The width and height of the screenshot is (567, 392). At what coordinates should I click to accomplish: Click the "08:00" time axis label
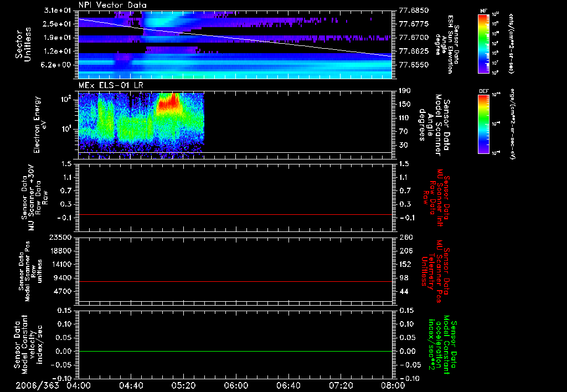(x=394, y=385)
